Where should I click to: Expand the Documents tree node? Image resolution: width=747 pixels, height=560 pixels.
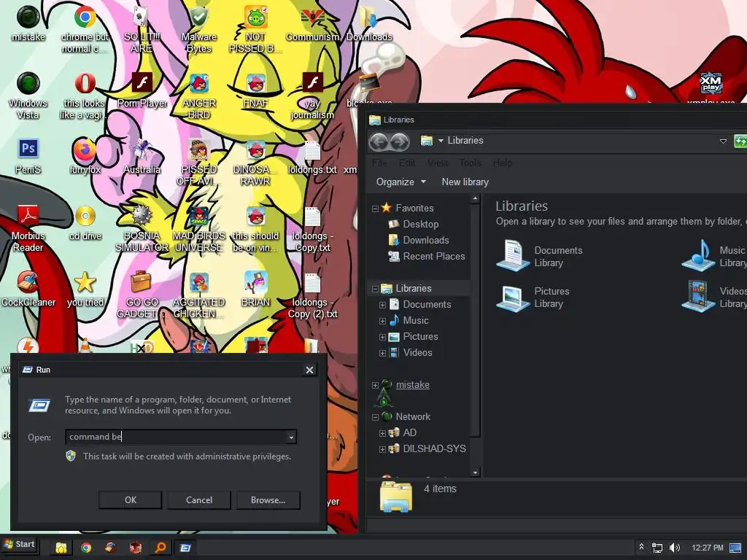pyautogui.click(x=382, y=305)
